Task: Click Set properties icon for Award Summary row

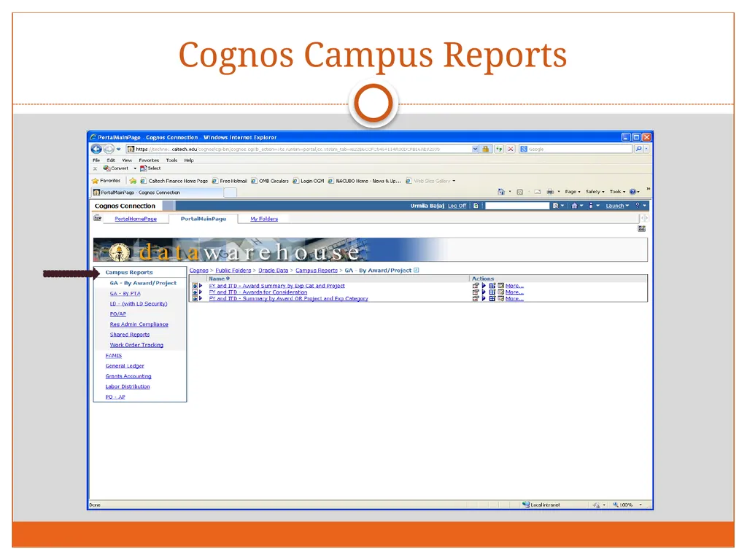Action: 476,286
